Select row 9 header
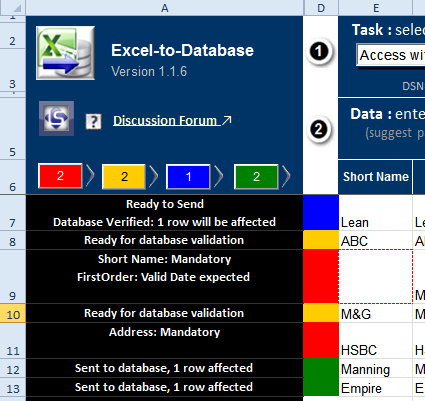The width and height of the screenshot is (425, 401). (x=13, y=277)
